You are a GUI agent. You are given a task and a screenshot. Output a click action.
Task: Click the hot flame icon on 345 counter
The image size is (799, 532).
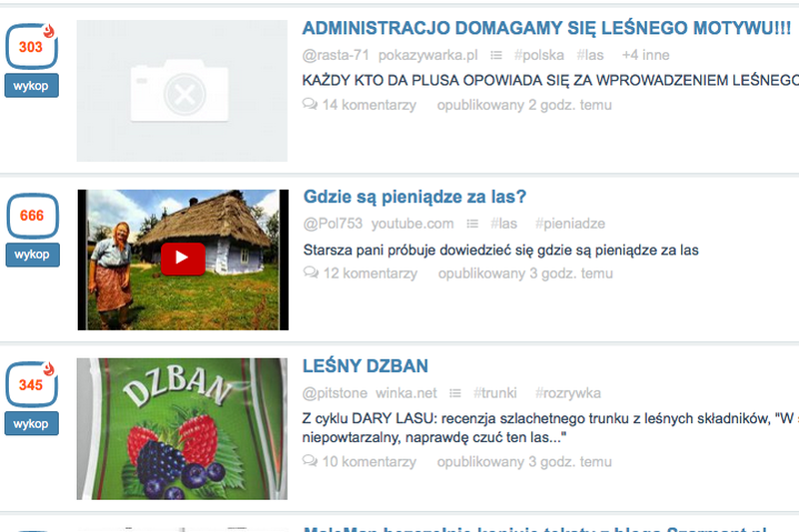(49, 368)
